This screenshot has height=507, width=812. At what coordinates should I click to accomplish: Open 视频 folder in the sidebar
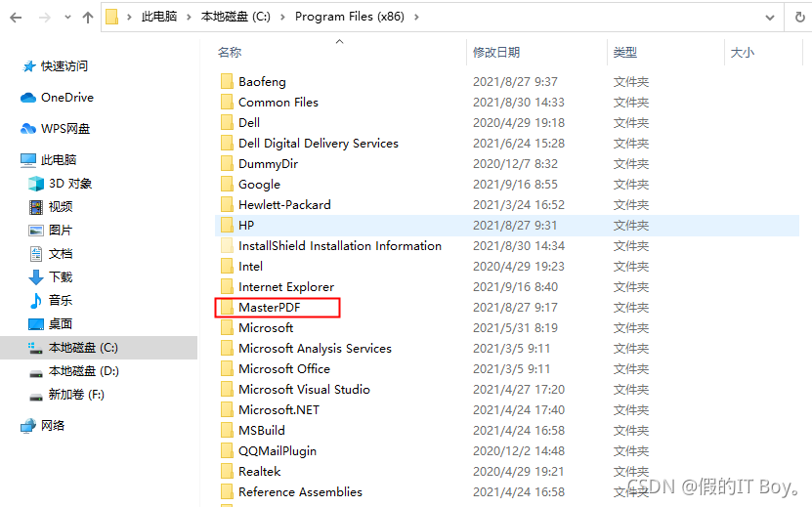61,207
